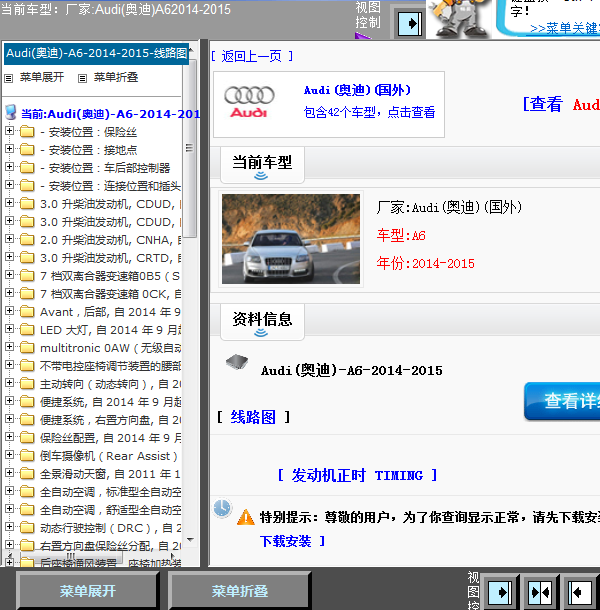Expand the 7 档双离合器变速箱0B5 node
This screenshot has width=600, height=610.
9,275
